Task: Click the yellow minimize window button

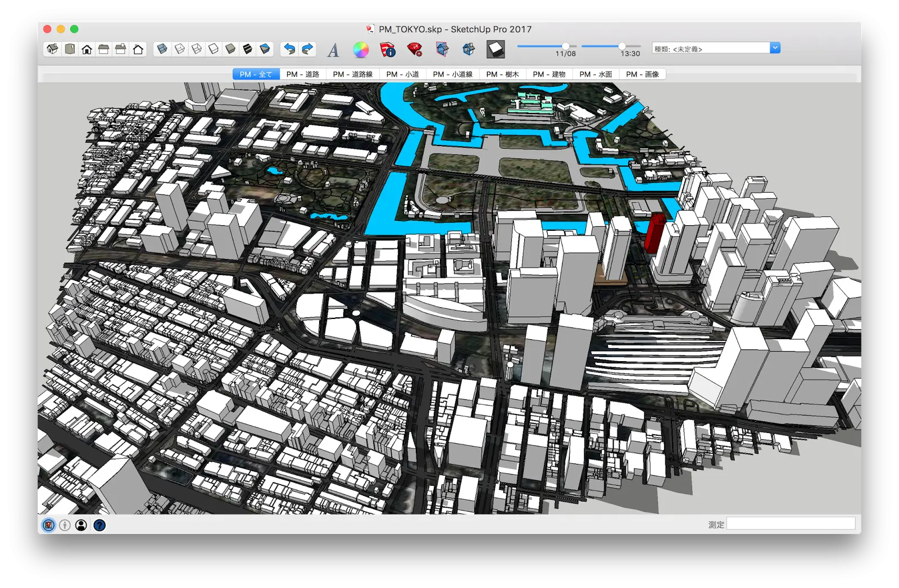Action: coord(61,29)
